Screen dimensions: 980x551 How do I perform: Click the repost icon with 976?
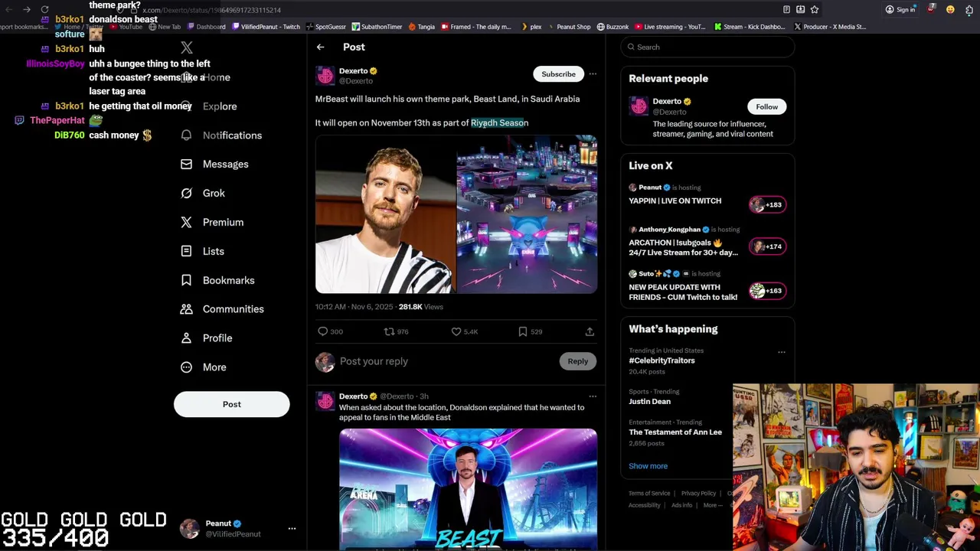(389, 331)
